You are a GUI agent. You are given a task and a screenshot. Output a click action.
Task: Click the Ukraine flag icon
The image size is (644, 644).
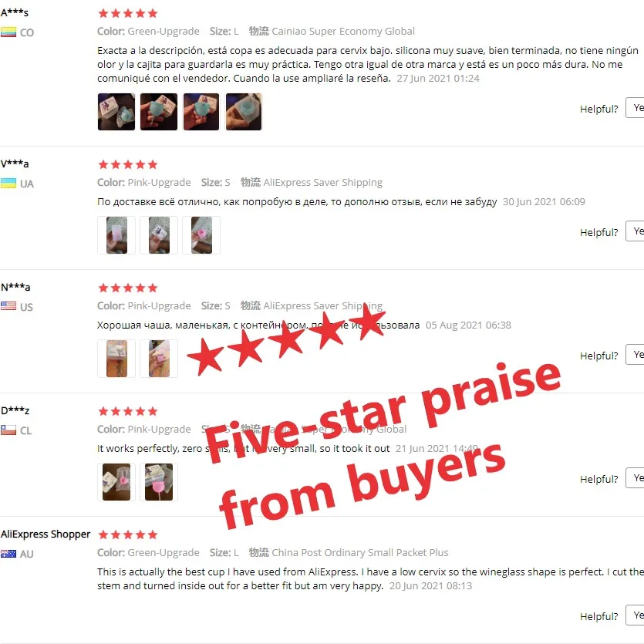pyautogui.click(x=8, y=184)
